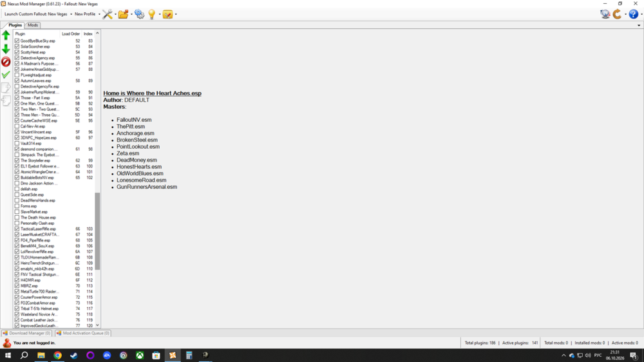This screenshot has height=362, width=644.
Task: Click the globe online status icon
Action: (x=605, y=14)
